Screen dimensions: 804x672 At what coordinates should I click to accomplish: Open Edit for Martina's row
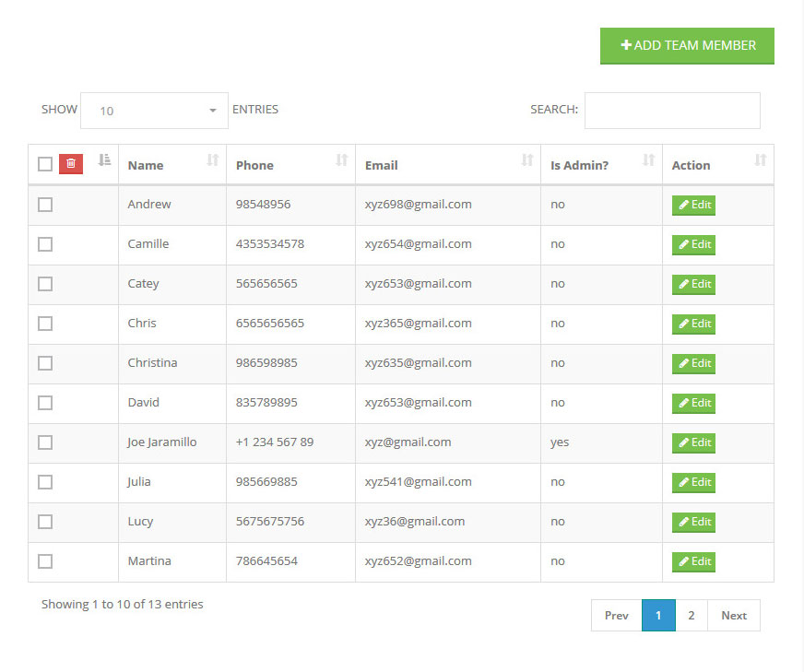click(x=693, y=561)
